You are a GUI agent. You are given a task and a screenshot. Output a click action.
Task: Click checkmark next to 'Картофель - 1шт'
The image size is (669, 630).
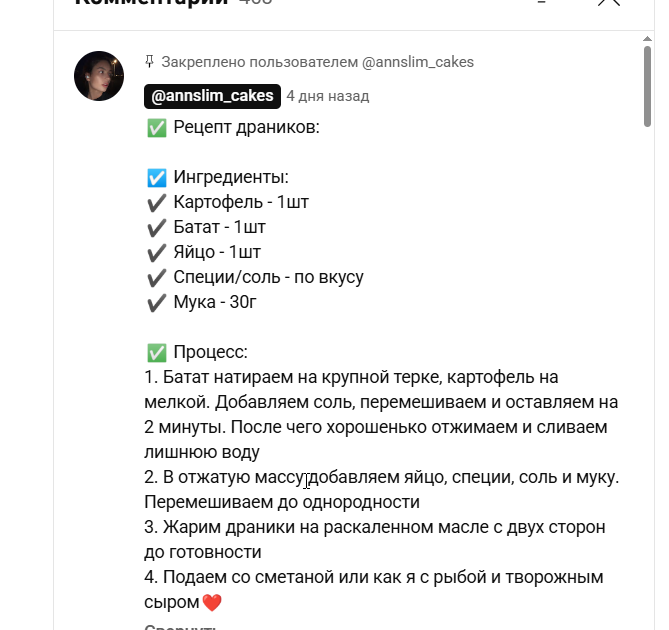pyautogui.click(x=157, y=203)
